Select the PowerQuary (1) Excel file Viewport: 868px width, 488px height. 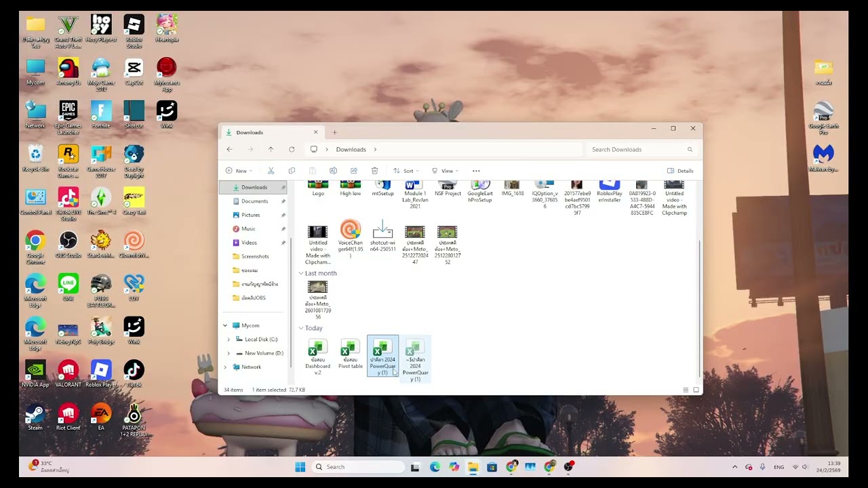coord(382,357)
